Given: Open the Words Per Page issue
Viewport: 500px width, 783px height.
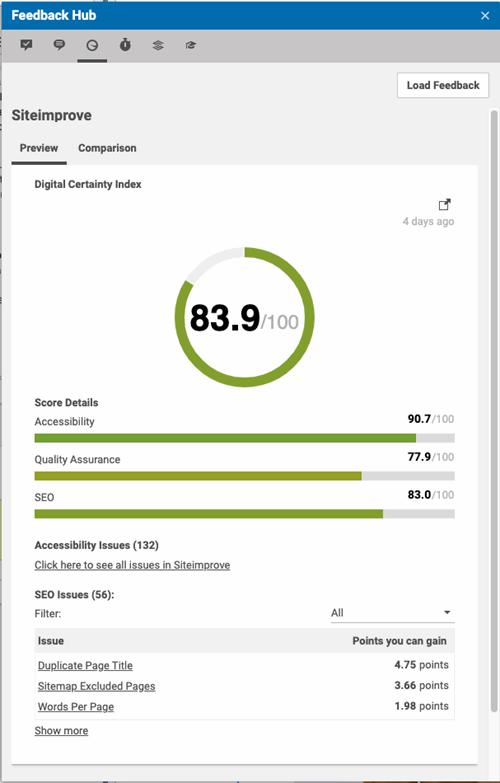Looking at the screenshot, I should [76, 707].
